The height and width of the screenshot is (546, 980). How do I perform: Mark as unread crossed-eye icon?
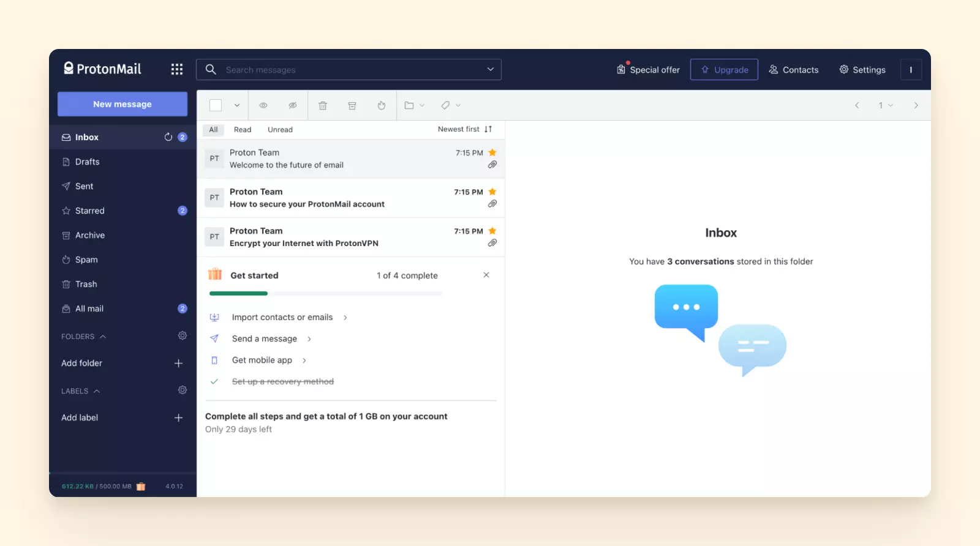tap(293, 105)
